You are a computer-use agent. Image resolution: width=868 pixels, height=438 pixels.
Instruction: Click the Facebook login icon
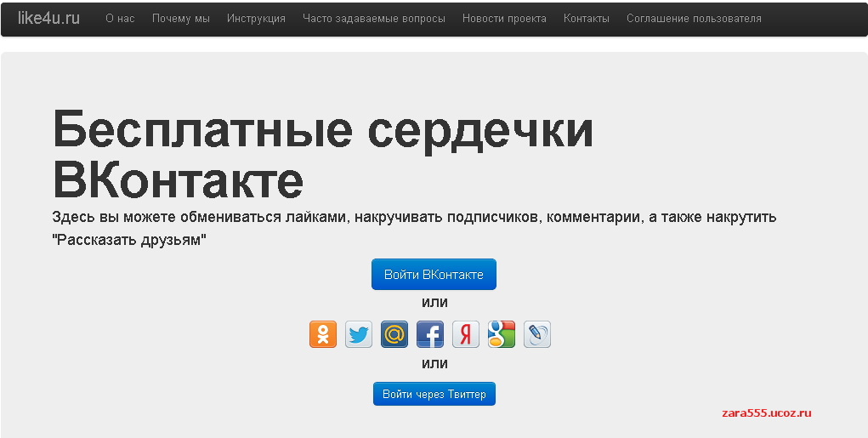430,334
